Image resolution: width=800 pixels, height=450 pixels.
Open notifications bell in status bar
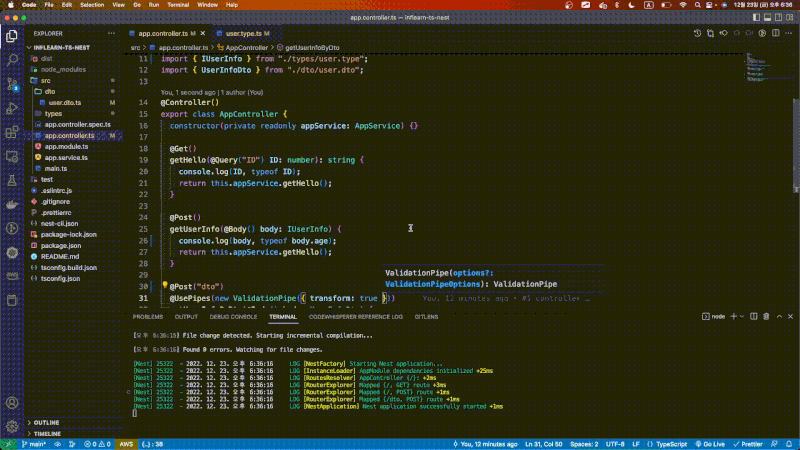pyautogui.click(x=788, y=443)
